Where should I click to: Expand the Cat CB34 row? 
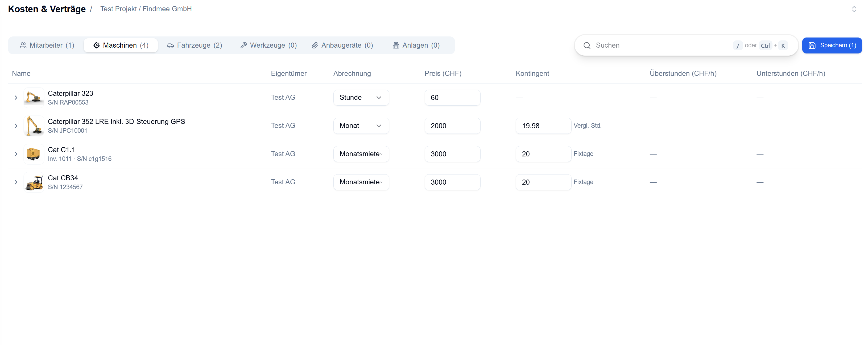point(16,182)
